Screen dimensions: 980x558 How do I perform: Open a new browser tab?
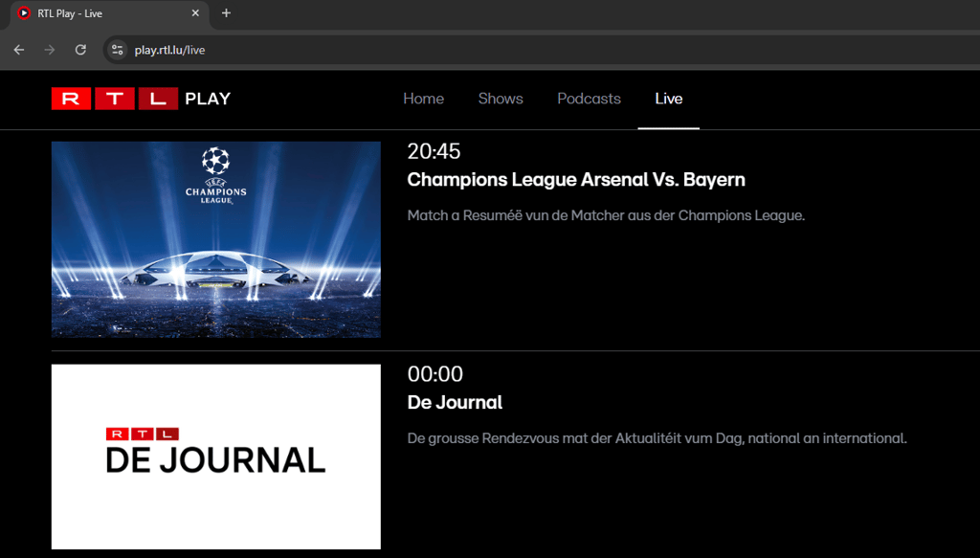click(x=226, y=13)
